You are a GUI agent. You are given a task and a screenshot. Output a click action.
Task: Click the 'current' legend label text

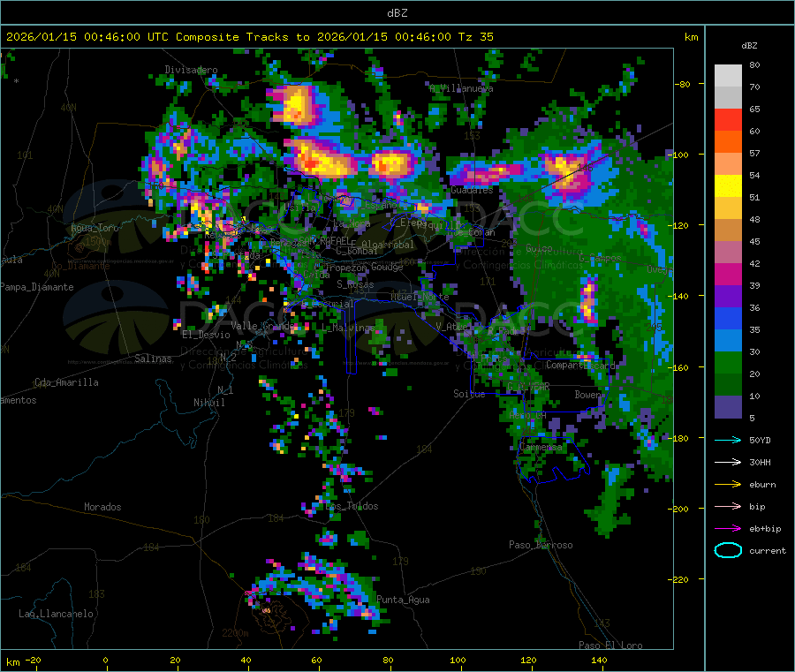coord(768,551)
